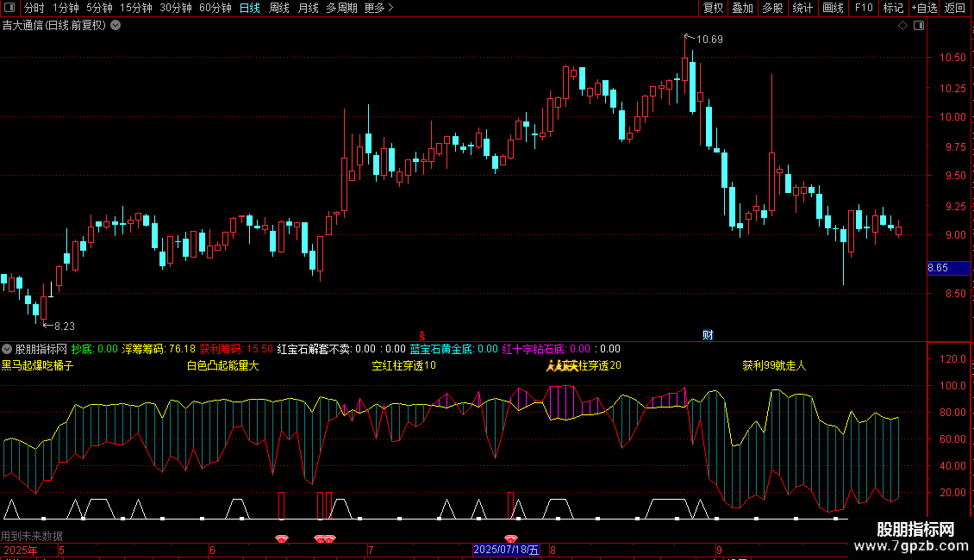The height and width of the screenshot is (560, 974).
Task: Activate the 画线 drawing tool
Action: 833,8
